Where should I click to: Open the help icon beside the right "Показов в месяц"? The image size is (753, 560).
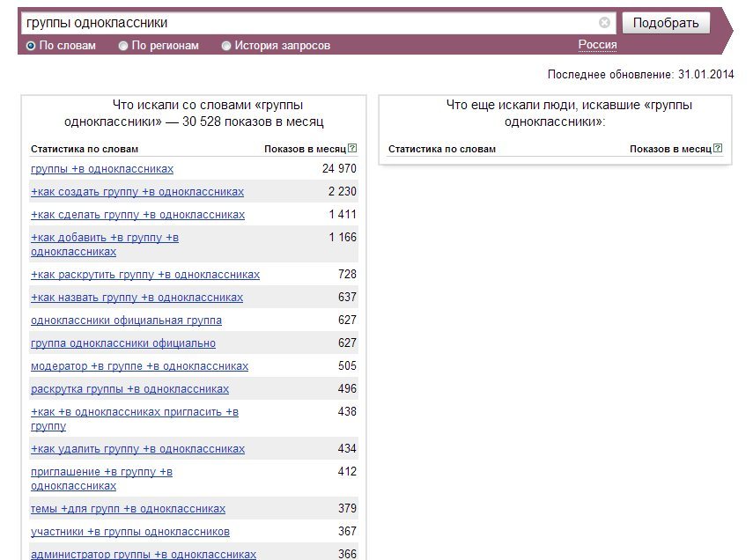pos(718,148)
